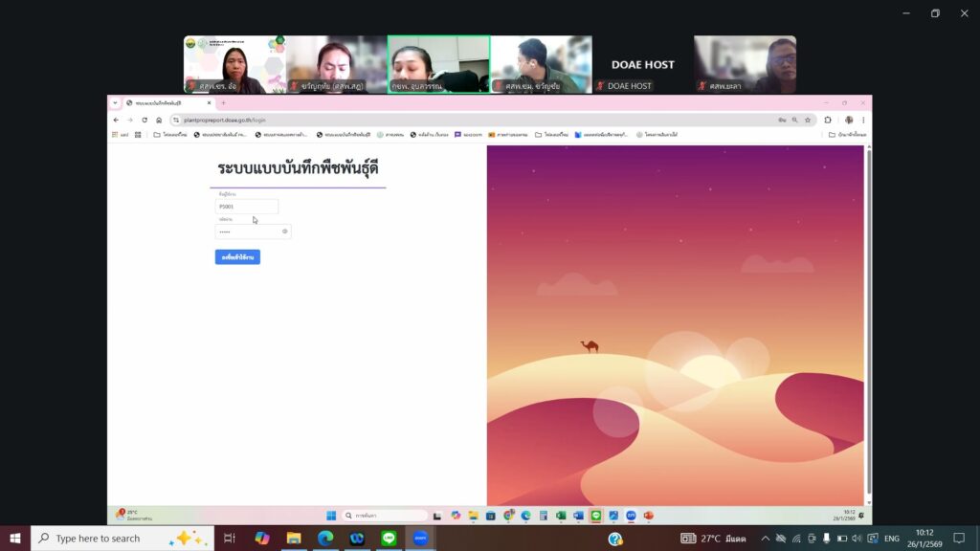Select the DOAE HOST participant tile
This screenshot has height=551, width=980.
pyautogui.click(x=641, y=64)
